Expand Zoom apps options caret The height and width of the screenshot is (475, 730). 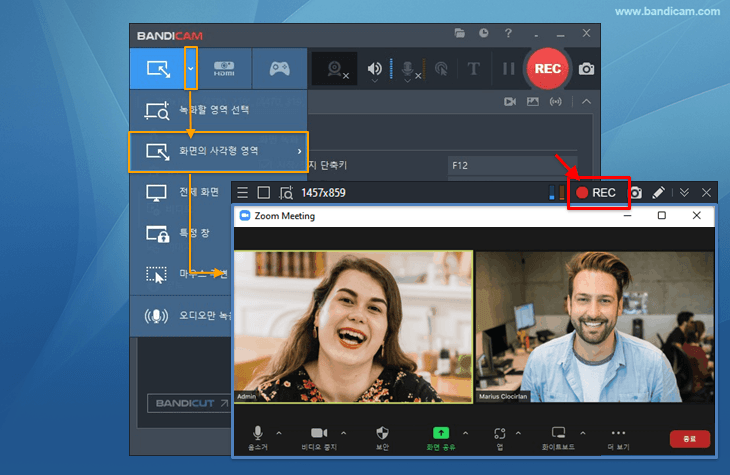pyautogui.click(x=518, y=433)
